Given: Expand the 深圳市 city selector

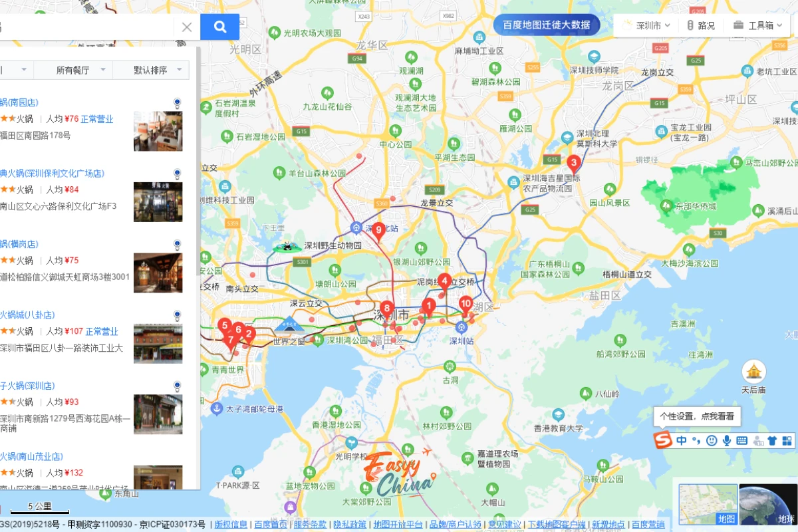Looking at the screenshot, I should [x=648, y=26].
